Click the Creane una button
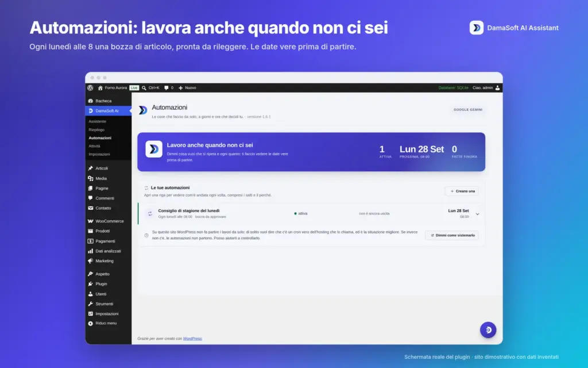The image size is (588, 368). point(462,191)
